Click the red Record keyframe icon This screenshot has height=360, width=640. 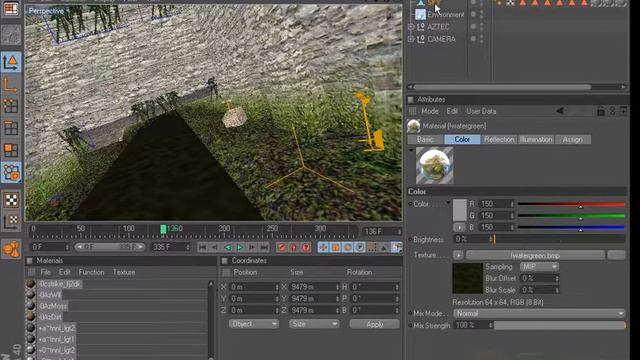coord(281,247)
